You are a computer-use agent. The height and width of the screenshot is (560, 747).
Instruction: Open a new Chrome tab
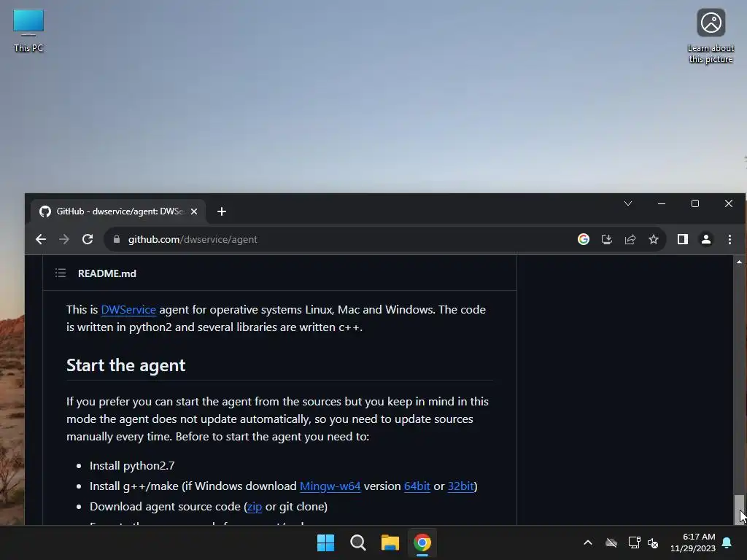(222, 211)
